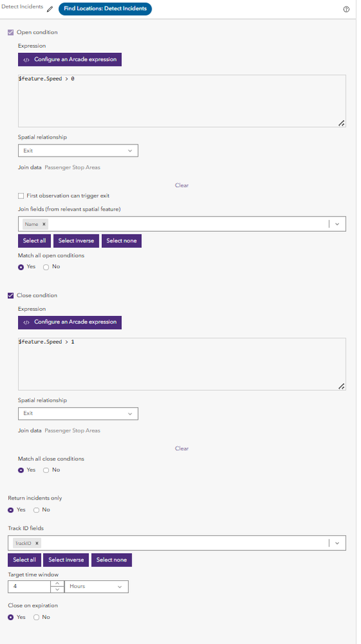Click the Find Locations: Detect Incidents pill
Viewport: 361px width, 644px height.
pyautogui.click(x=105, y=8)
